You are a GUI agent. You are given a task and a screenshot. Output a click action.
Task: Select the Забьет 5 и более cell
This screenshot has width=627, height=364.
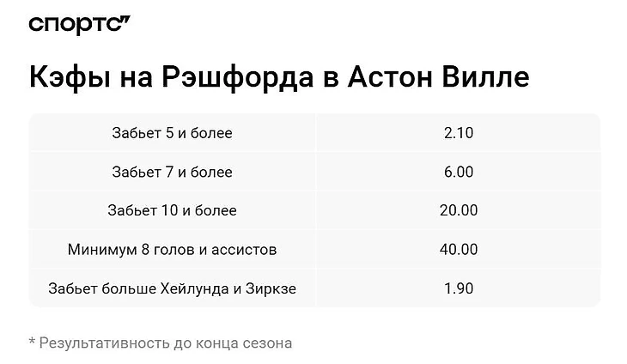click(172, 133)
